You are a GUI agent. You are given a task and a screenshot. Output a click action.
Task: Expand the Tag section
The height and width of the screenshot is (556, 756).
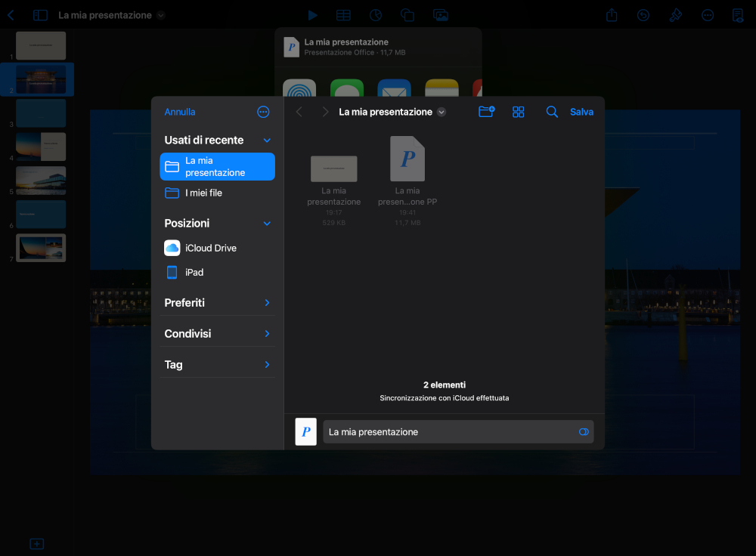(x=267, y=365)
